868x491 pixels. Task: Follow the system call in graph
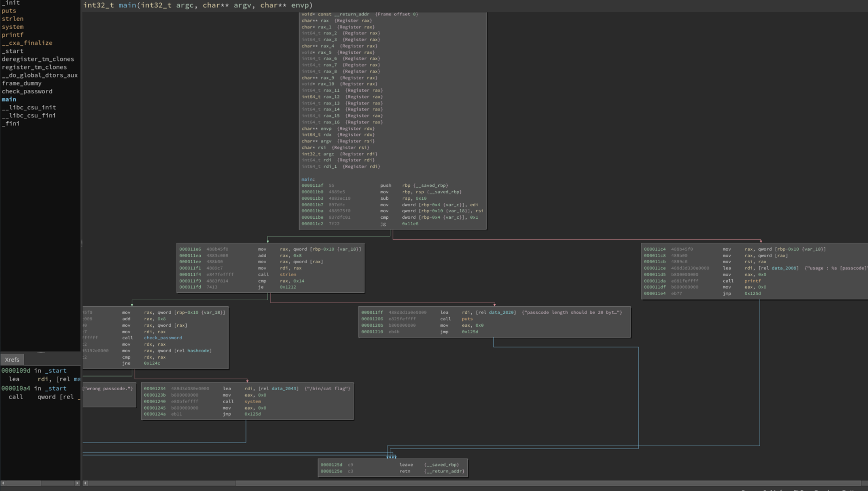(253, 402)
